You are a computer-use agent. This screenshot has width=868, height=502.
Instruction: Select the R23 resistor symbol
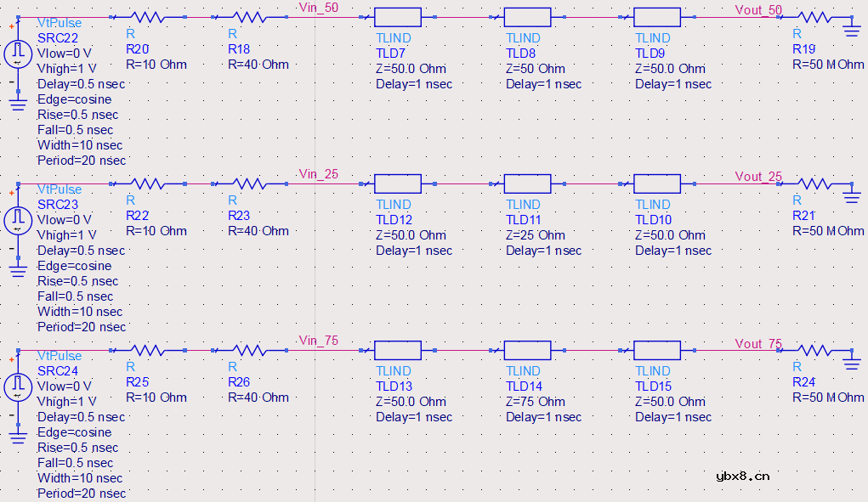coord(249,183)
